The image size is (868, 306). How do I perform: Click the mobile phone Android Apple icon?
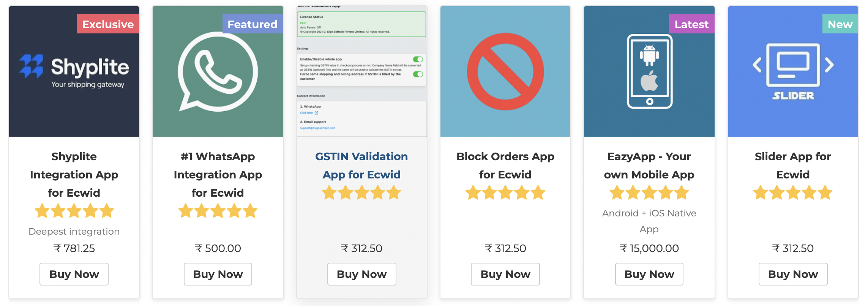pyautogui.click(x=649, y=71)
